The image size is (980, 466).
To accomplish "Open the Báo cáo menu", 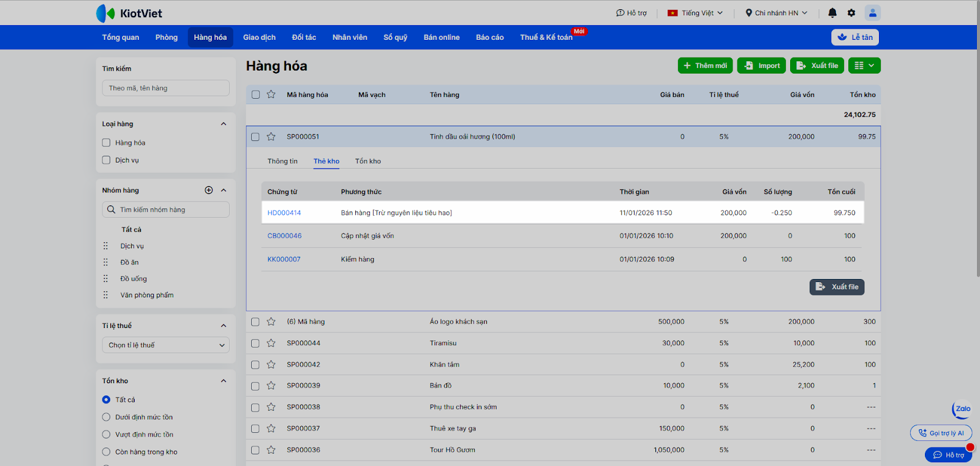I will [489, 37].
